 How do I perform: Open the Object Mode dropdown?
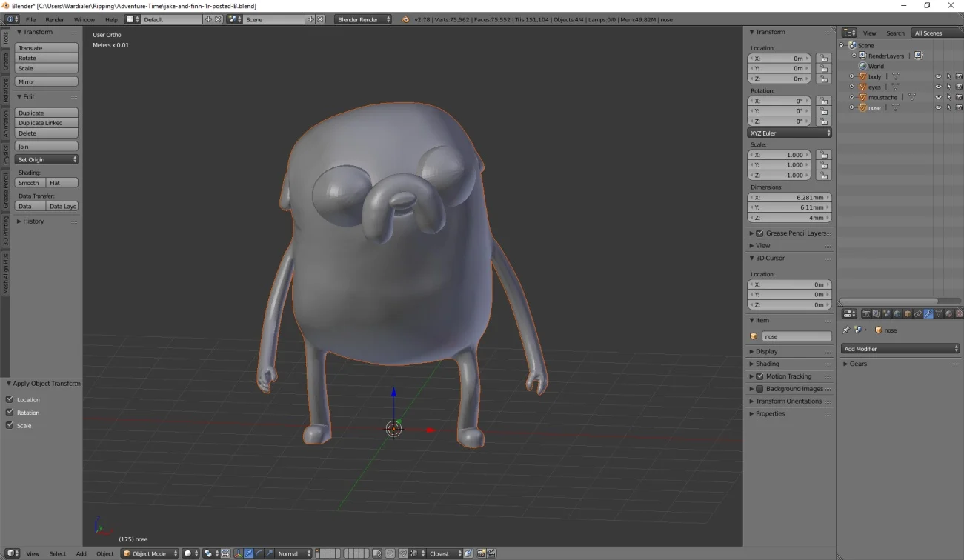[x=150, y=553]
